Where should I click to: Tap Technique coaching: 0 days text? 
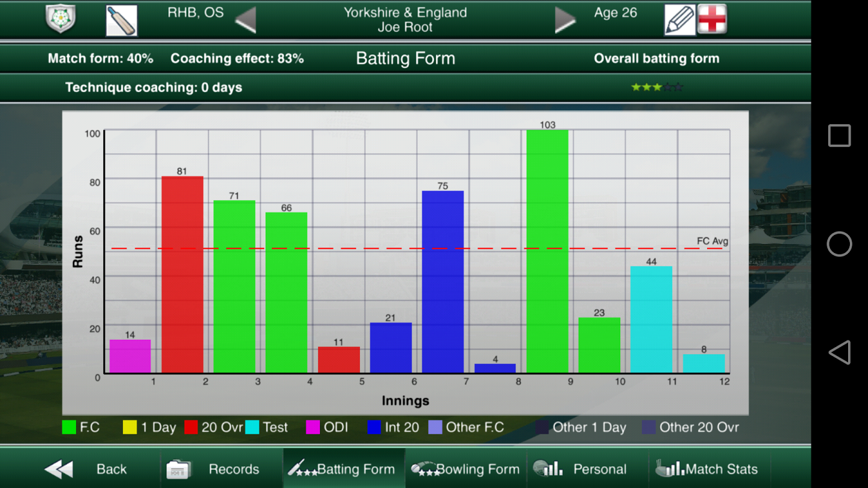point(154,87)
